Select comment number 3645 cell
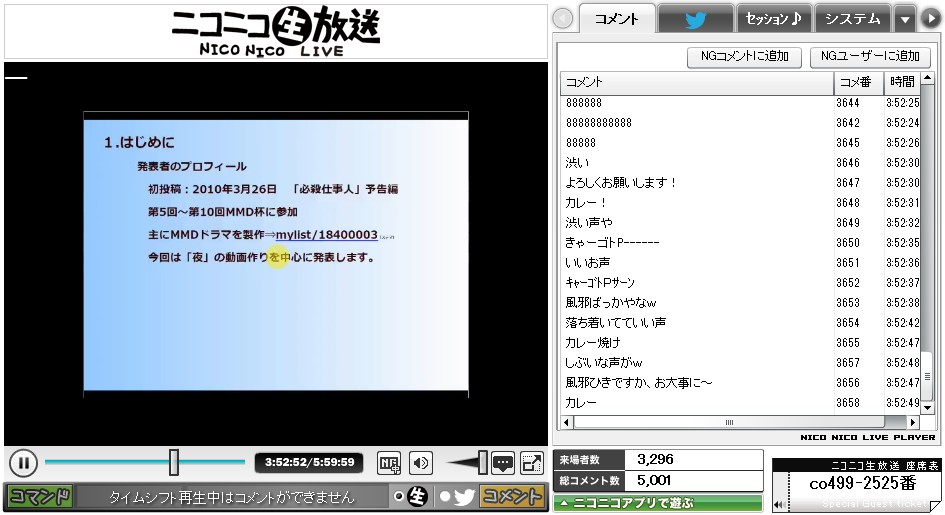Screen dimensions: 945x515 [x=847, y=143]
